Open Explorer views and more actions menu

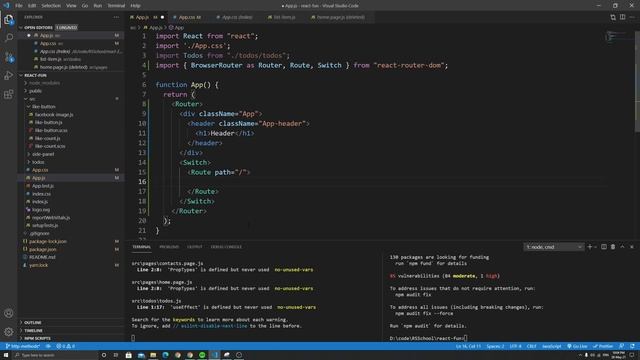point(116,17)
